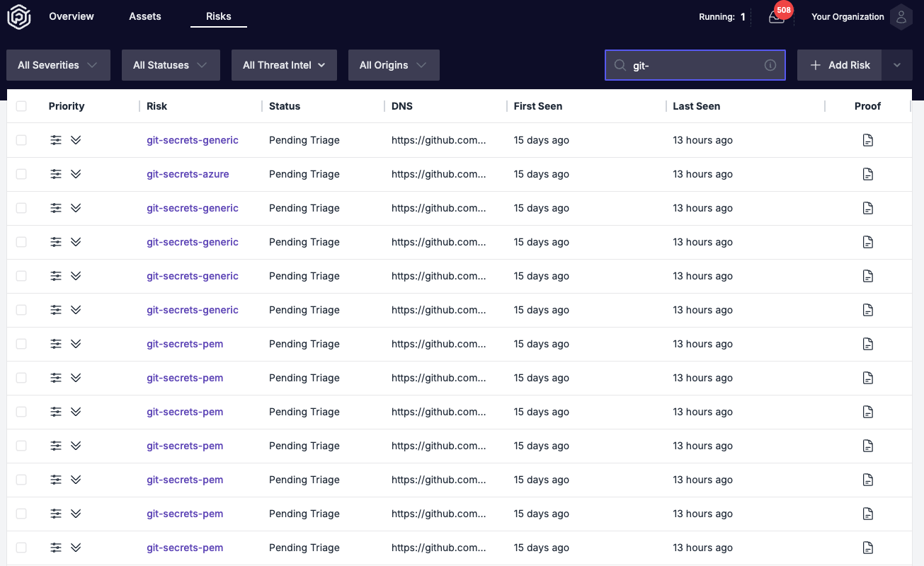
Task: Select the checkbox for the git-secrets-azure row
Action: click(21, 174)
